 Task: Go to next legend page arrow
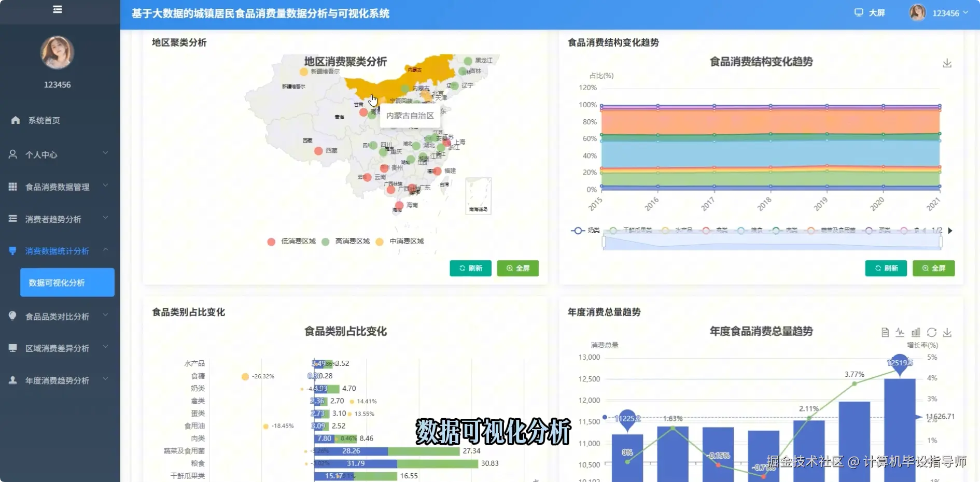pos(950,231)
